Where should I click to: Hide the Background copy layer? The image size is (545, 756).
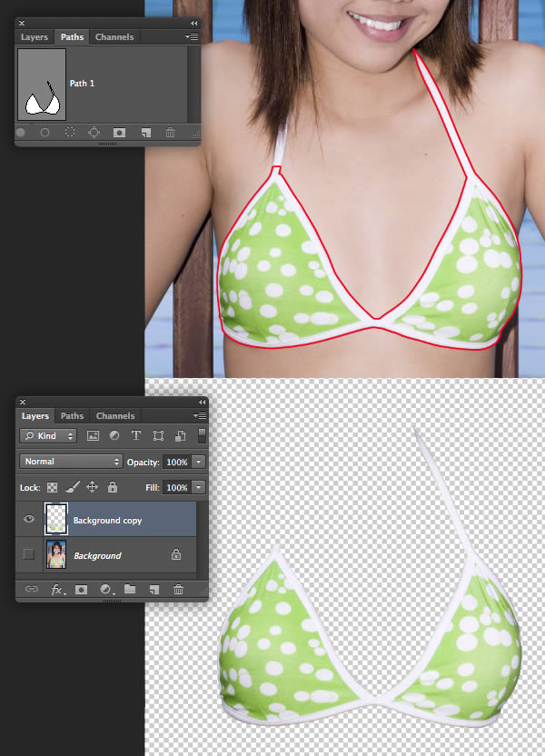pos(29,520)
